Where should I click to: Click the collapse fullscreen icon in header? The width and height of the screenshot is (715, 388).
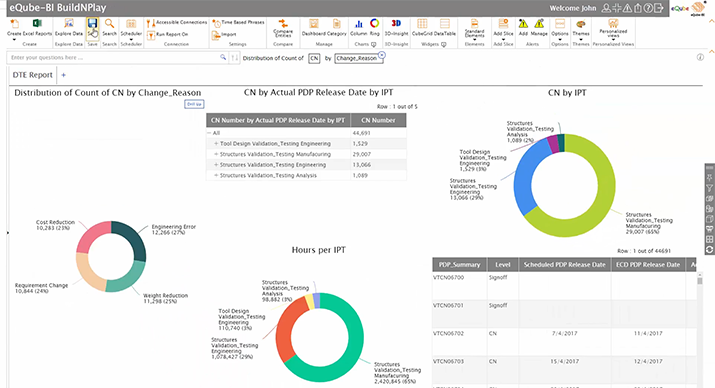[617, 8]
